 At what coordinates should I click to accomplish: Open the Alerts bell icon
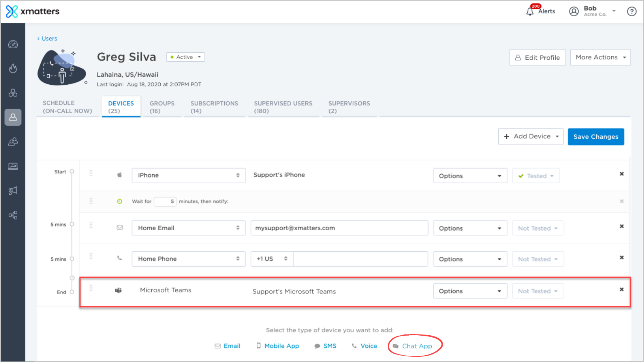click(x=530, y=11)
